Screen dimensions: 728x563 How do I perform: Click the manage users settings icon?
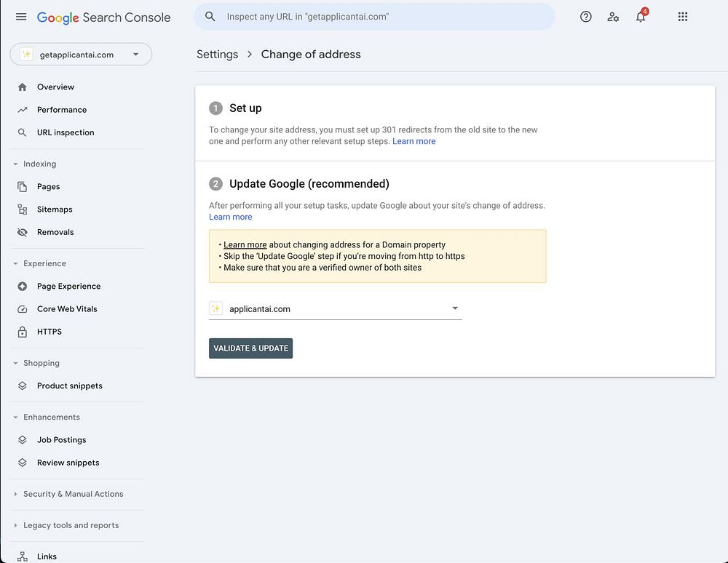[x=613, y=17]
